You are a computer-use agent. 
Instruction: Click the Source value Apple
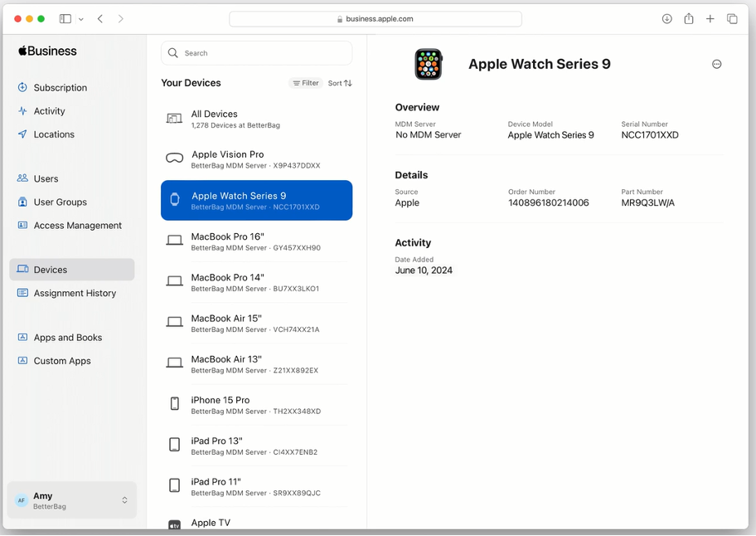tap(407, 202)
